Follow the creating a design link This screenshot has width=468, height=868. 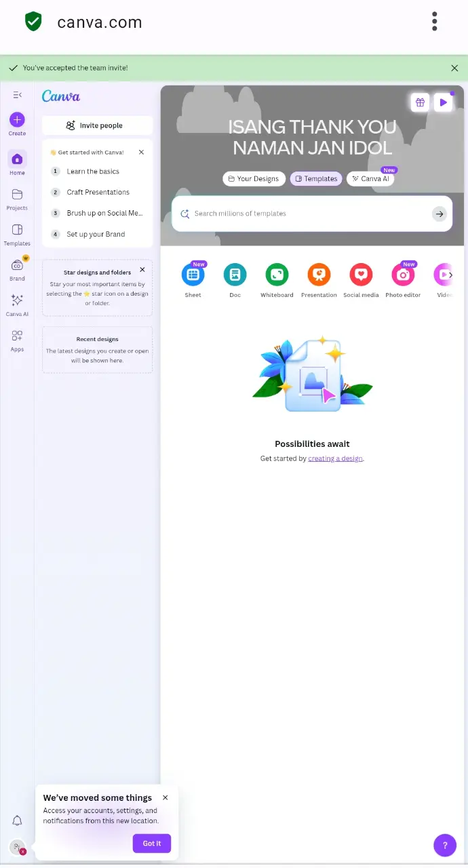point(336,458)
